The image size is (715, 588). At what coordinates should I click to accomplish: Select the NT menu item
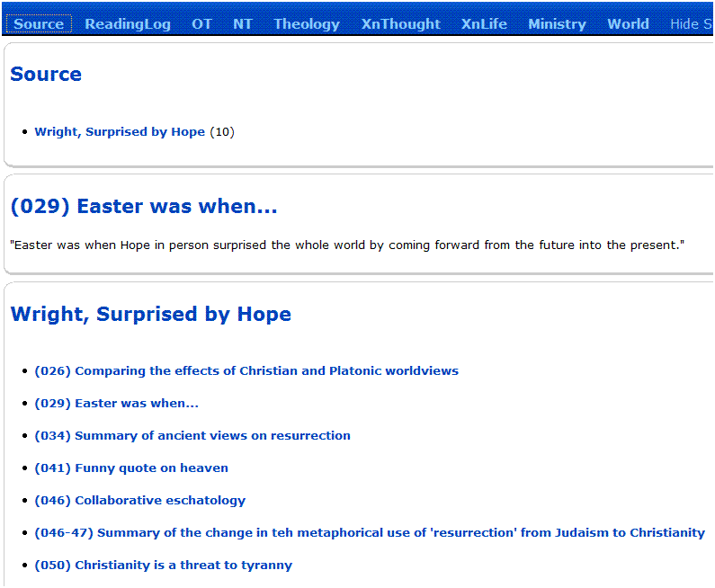(x=243, y=24)
